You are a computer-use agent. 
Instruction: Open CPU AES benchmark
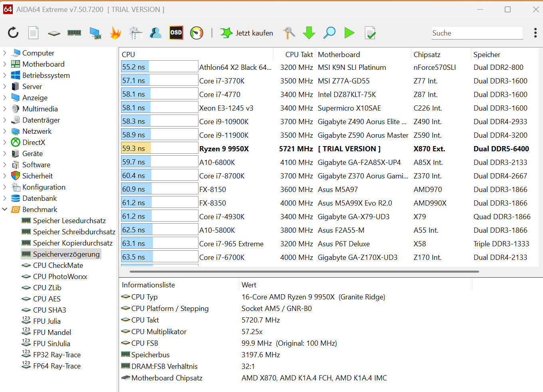pos(47,299)
